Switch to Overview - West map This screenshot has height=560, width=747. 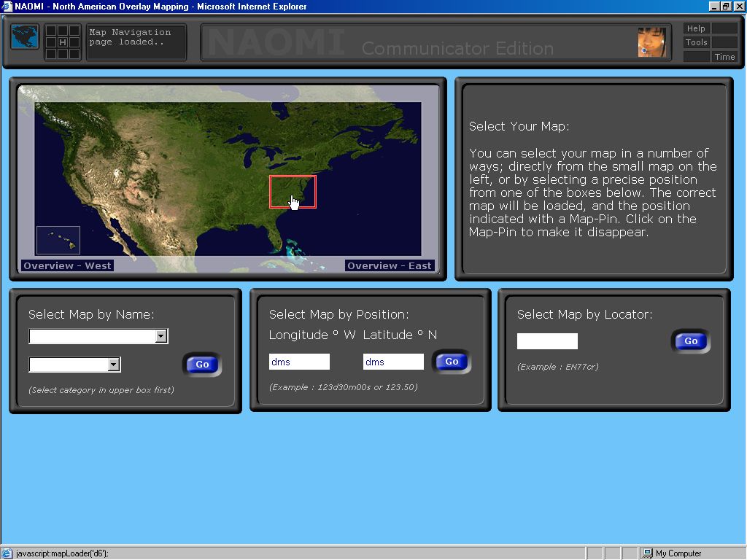click(67, 265)
